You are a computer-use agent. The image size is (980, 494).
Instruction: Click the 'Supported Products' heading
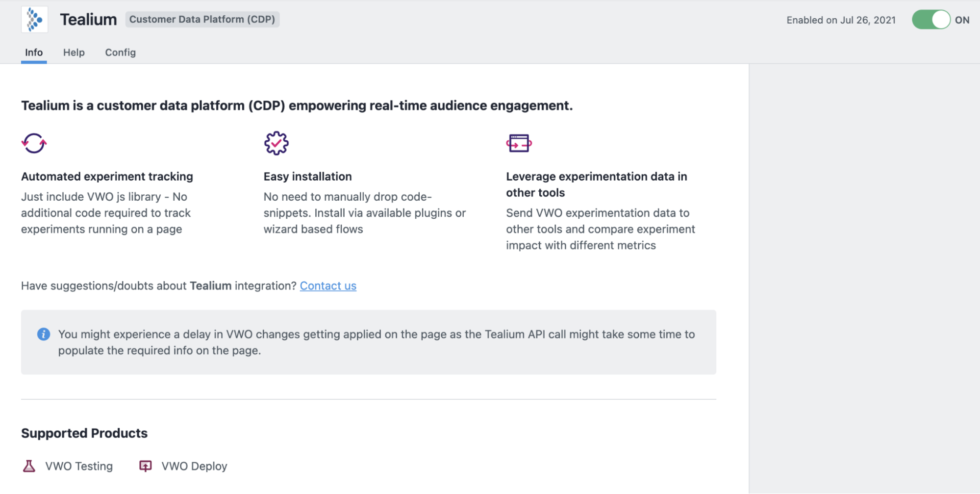coord(84,433)
